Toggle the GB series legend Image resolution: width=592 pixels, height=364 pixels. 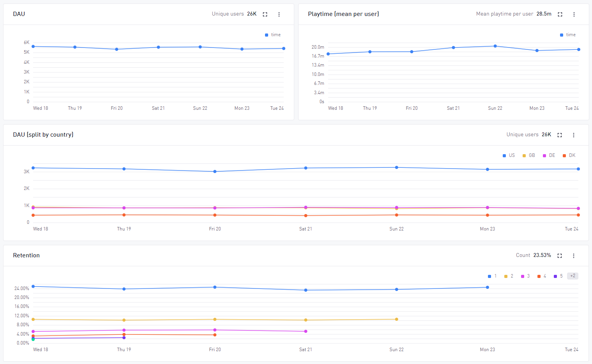(529, 155)
